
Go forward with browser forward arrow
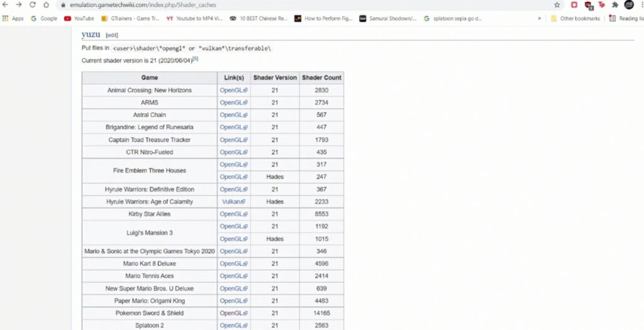click(x=19, y=5)
